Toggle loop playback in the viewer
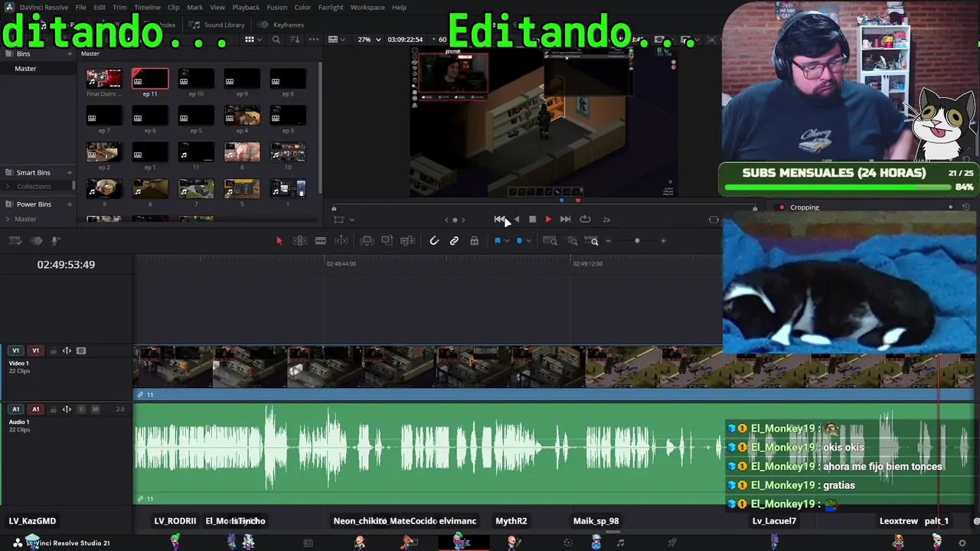980x551 pixels. click(x=585, y=220)
